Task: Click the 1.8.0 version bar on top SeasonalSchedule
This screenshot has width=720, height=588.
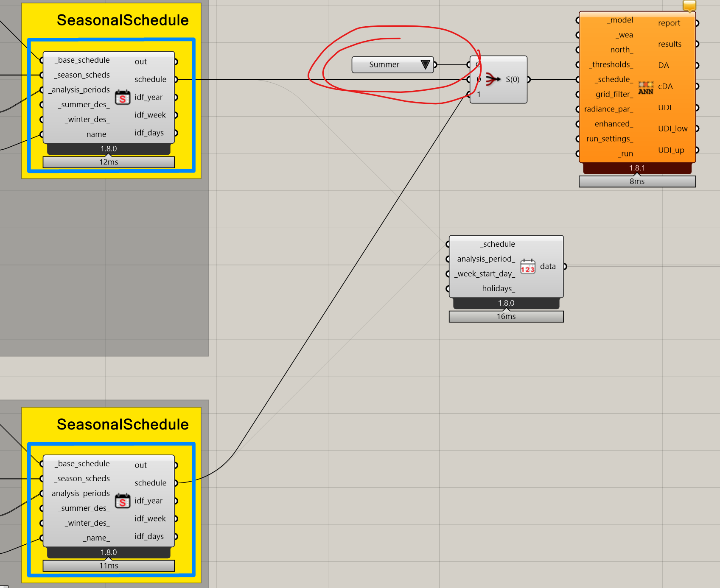Action: (x=109, y=148)
